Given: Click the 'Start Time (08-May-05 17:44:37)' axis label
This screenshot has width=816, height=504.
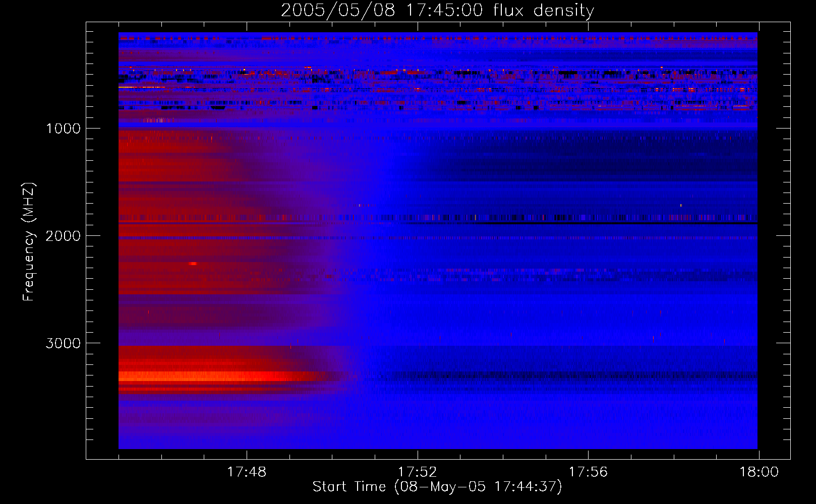Looking at the screenshot, I should pyautogui.click(x=437, y=487).
